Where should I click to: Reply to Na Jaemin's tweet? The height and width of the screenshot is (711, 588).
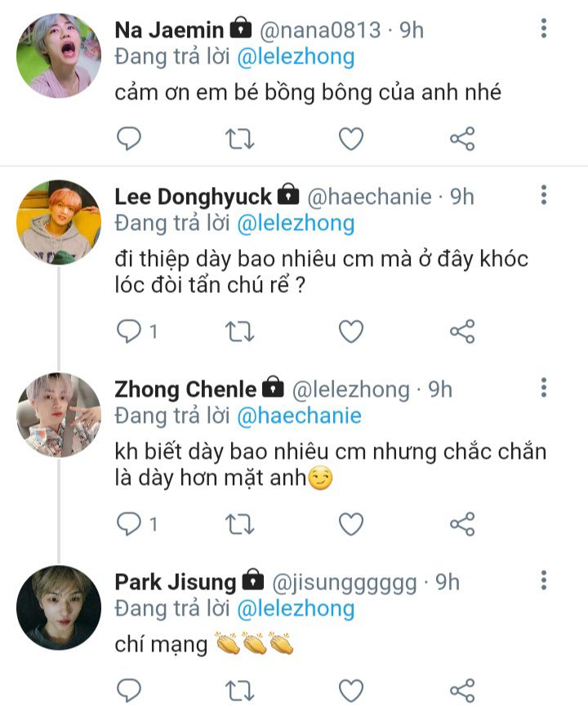click(129, 140)
